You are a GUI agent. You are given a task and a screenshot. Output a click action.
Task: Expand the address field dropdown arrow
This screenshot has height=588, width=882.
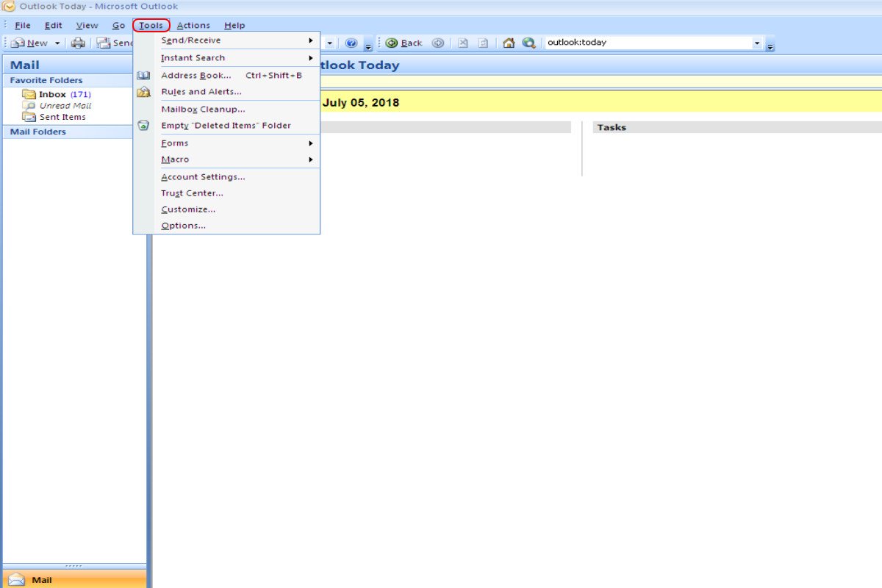[757, 43]
